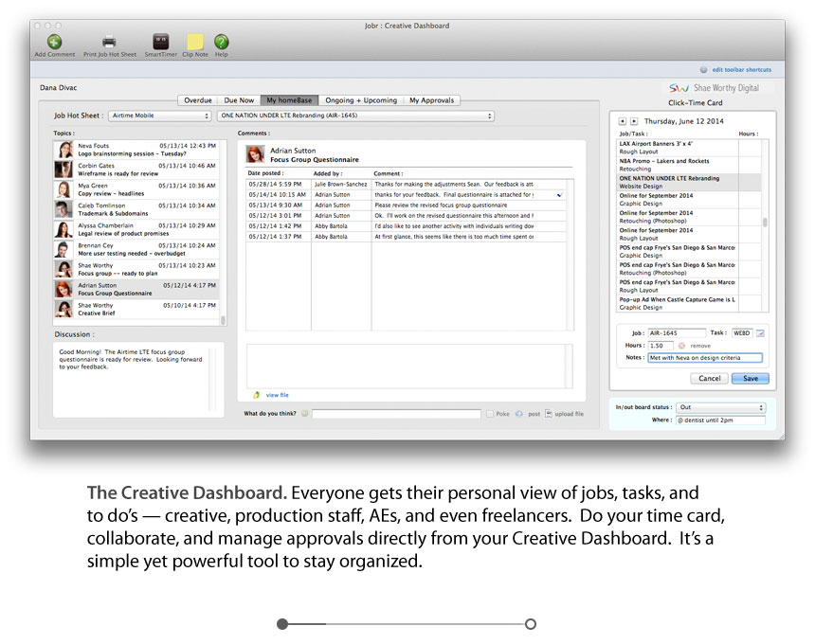Create a Clip Note from toolbar

pos(195,42)
